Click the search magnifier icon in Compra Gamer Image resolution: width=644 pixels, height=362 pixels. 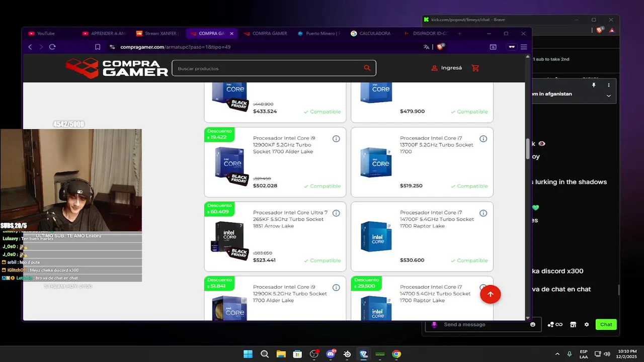367,68
